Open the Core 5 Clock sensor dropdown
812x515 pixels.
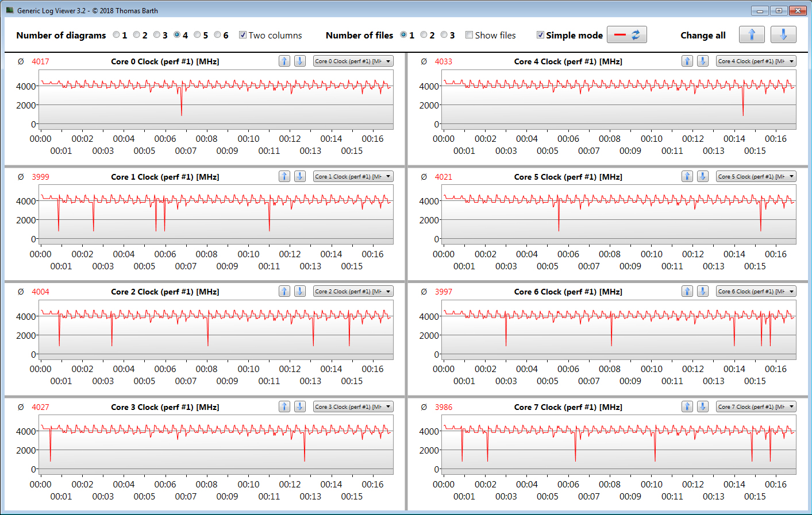tap(756, 177)
